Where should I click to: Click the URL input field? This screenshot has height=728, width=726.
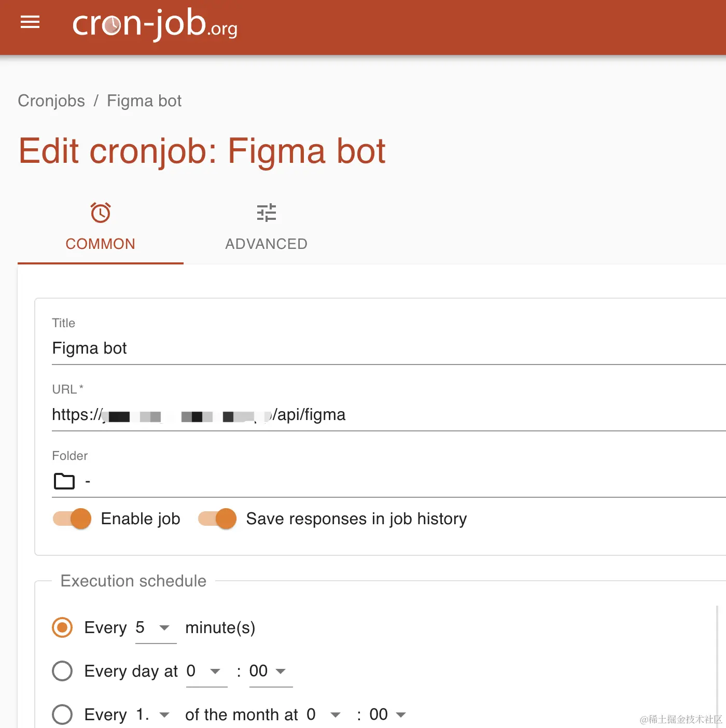389,415
